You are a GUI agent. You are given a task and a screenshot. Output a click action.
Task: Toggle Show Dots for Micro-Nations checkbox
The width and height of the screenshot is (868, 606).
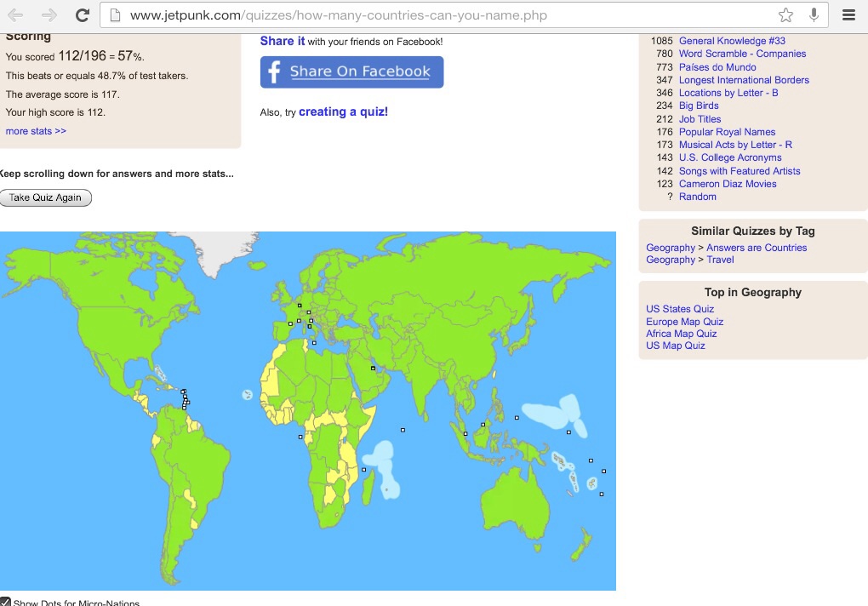(6, 602)
